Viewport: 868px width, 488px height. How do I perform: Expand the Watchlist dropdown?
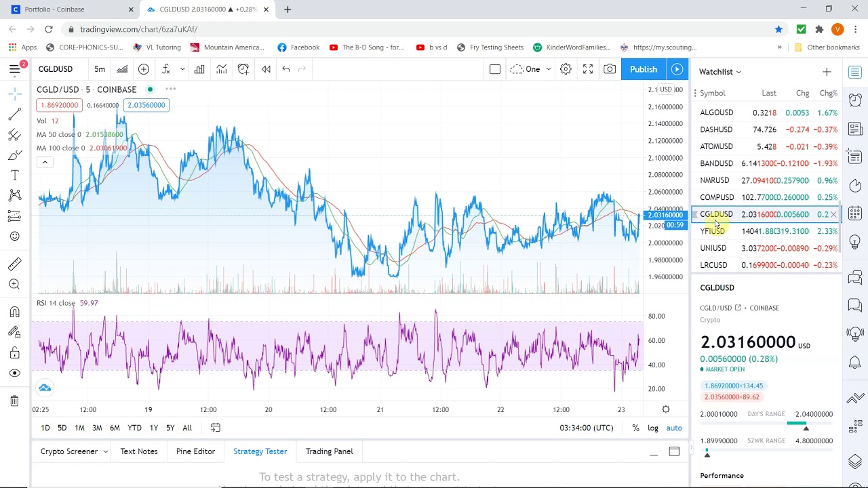(720, 72)
